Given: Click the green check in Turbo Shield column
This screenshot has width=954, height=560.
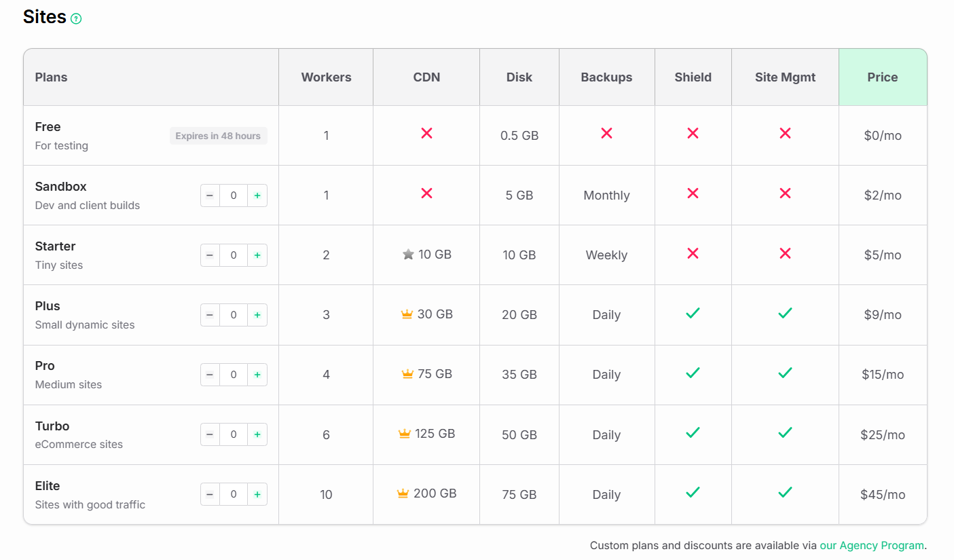Looking at the screenshot, I should click(693, 432).
